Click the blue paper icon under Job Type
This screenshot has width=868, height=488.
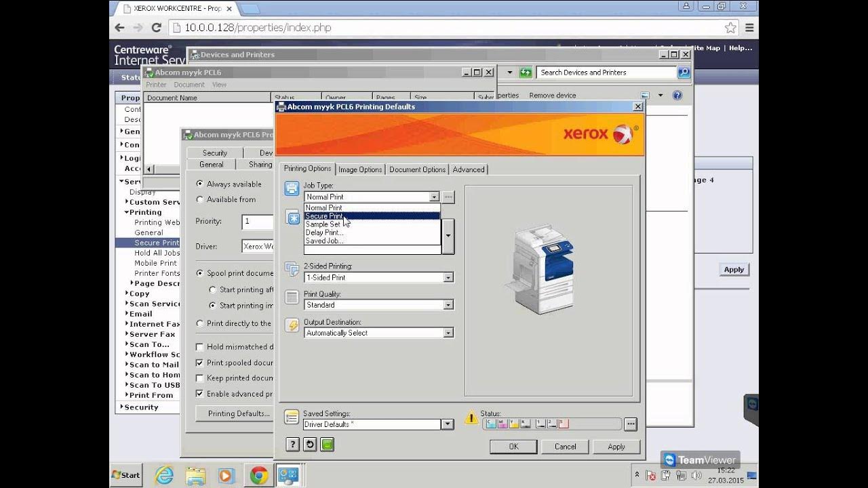click(293, 218)
